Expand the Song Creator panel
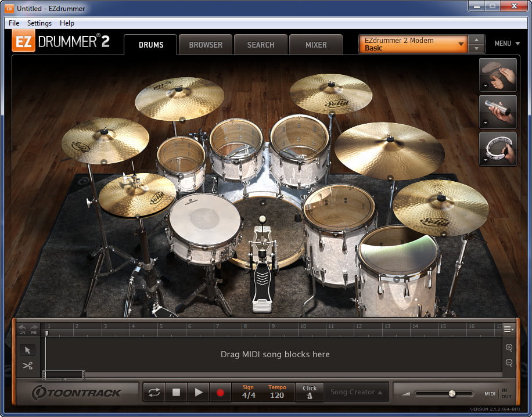Viewport: 532px width, 417px height. point(356,392)
